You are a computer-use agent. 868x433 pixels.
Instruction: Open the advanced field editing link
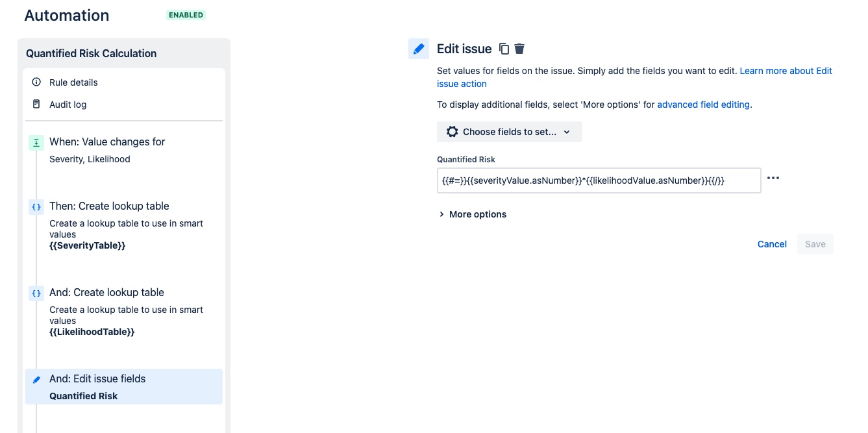pos(703,105)
